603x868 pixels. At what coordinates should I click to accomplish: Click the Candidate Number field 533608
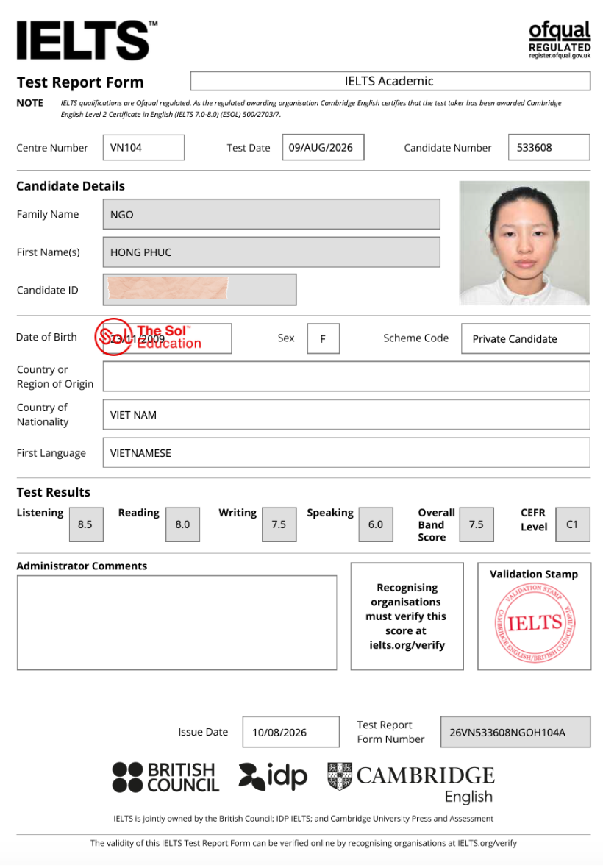pos(549,148)
